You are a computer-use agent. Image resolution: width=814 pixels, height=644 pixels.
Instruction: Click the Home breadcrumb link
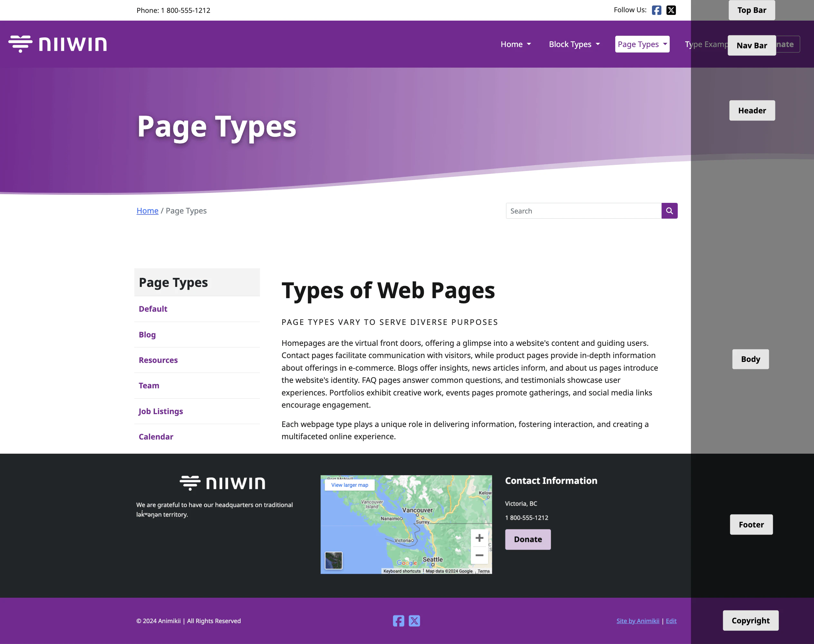147,211
